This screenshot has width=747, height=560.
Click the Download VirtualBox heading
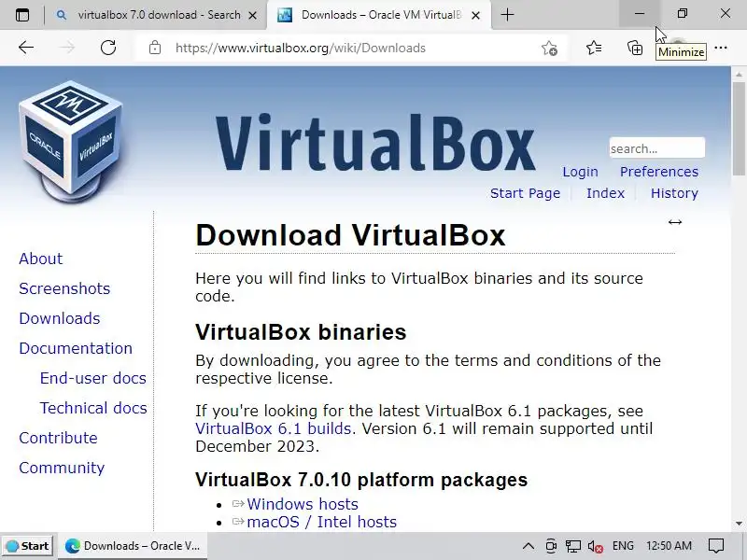350,235
